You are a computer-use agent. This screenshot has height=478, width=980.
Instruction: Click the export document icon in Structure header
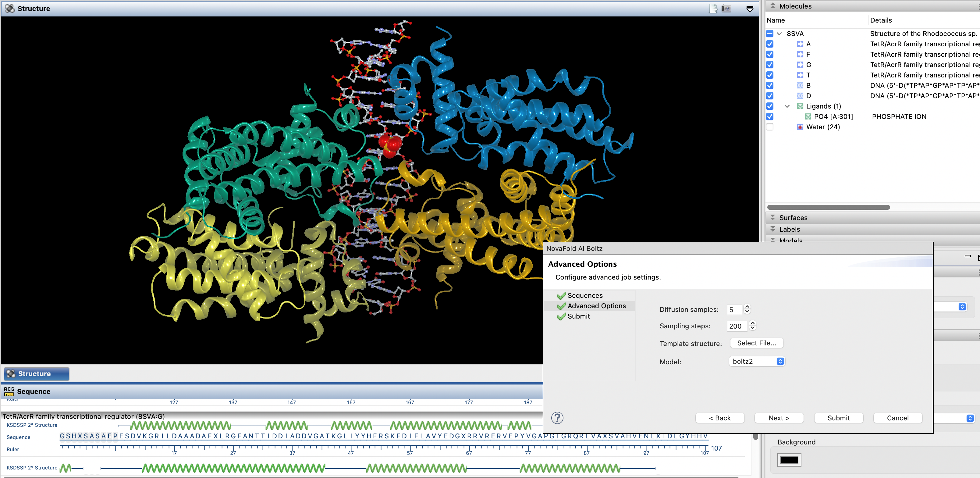point(713,8)
